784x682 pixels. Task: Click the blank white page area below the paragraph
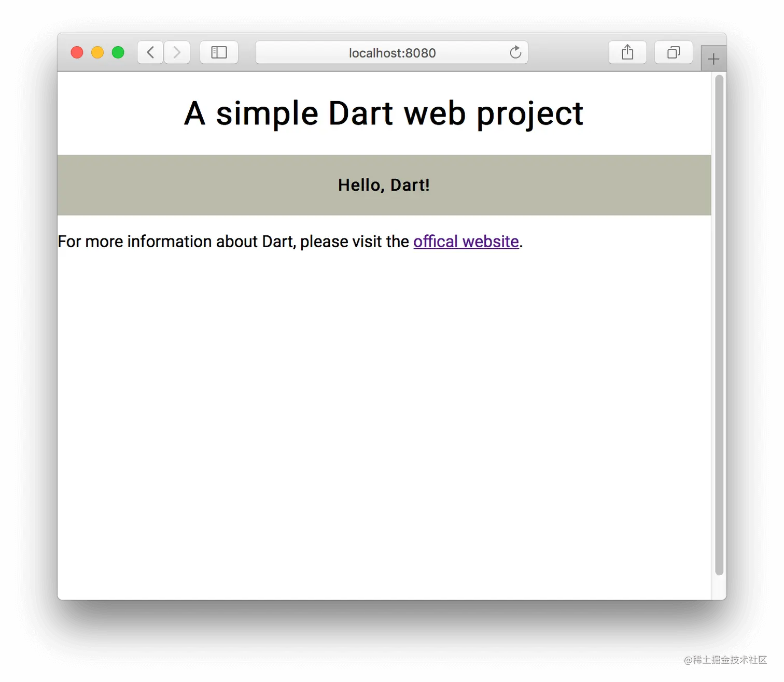[384, 415]
